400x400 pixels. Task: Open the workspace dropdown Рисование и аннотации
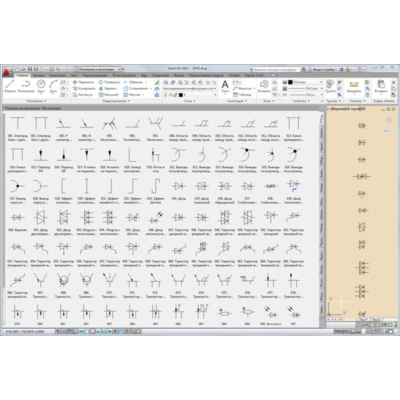tap(99, 69)
